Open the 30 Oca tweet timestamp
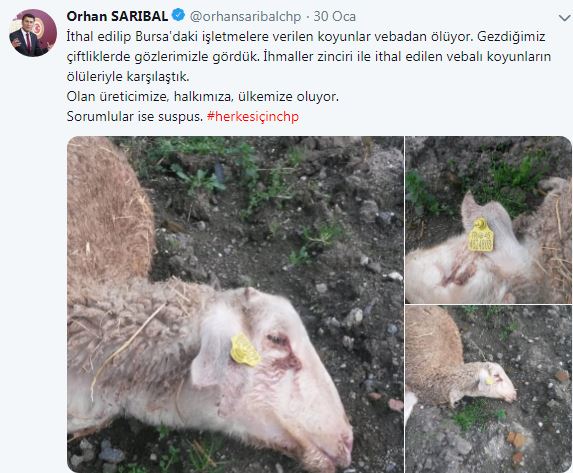Image resolution: width=573 pixels, height=473 pixels. tap(334, 16)
